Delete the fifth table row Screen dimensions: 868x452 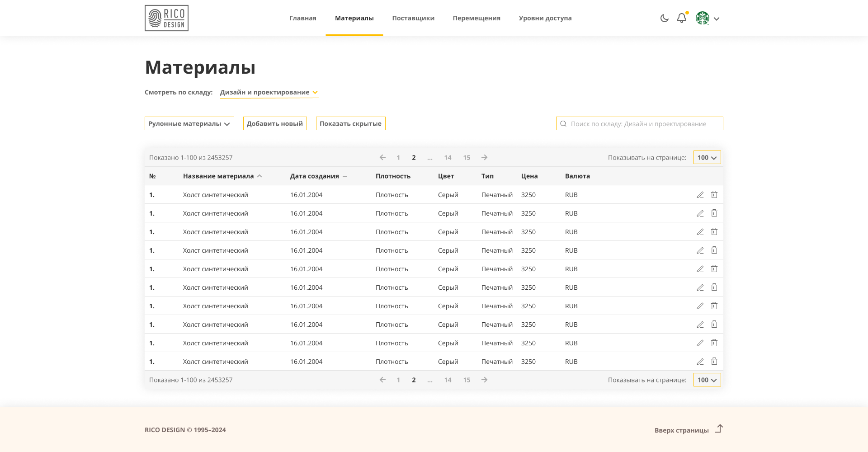tap(714, 268)
